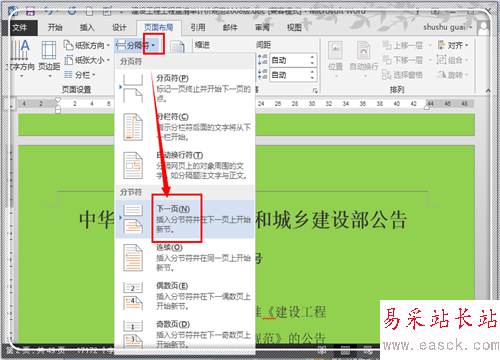Click the spacing after 自动 input field
The height and width of the screenshot is (360, 500).
pos(290,75)
